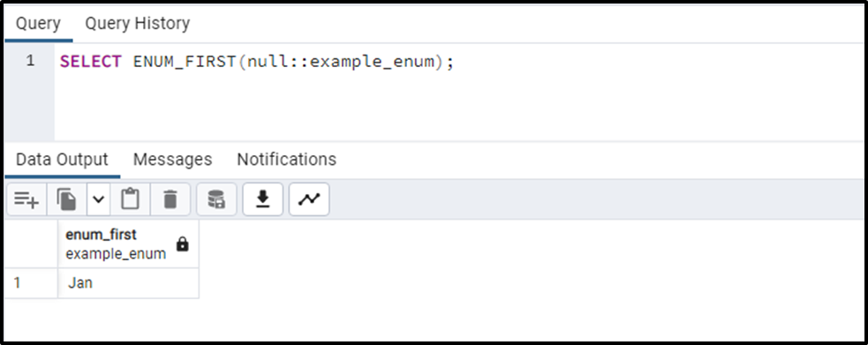The image size is (868, 345).
Task: Click the select-all corner cell of grid
Action: (x=31, y=244)
